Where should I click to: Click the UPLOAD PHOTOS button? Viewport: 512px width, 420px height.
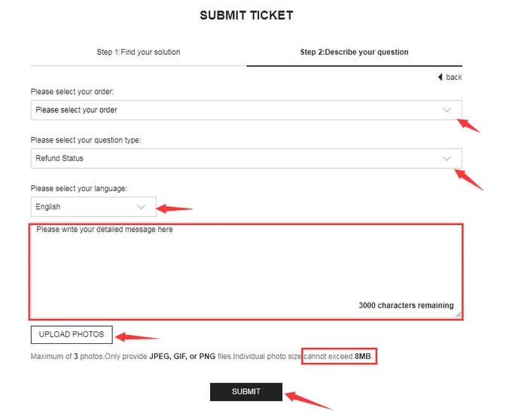click(72, 334)
